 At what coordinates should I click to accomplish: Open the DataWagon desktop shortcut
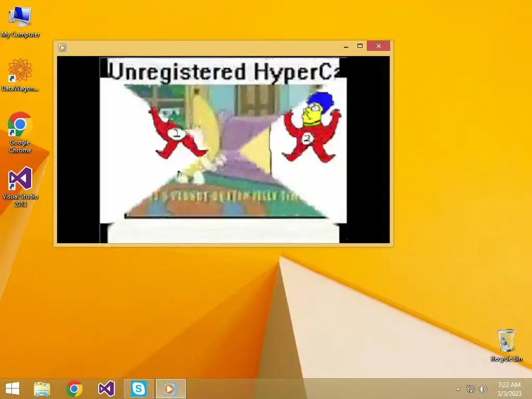tap(20, 75)
